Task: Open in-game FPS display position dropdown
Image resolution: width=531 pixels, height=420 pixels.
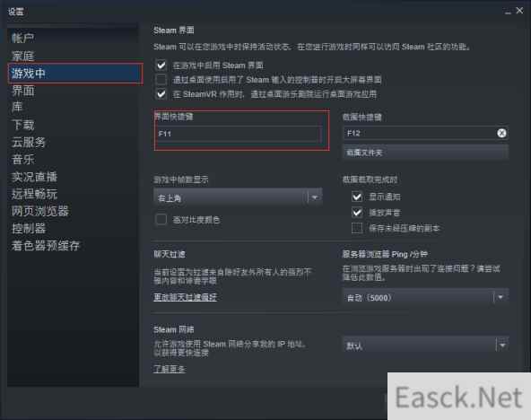Action: (238, 197)
